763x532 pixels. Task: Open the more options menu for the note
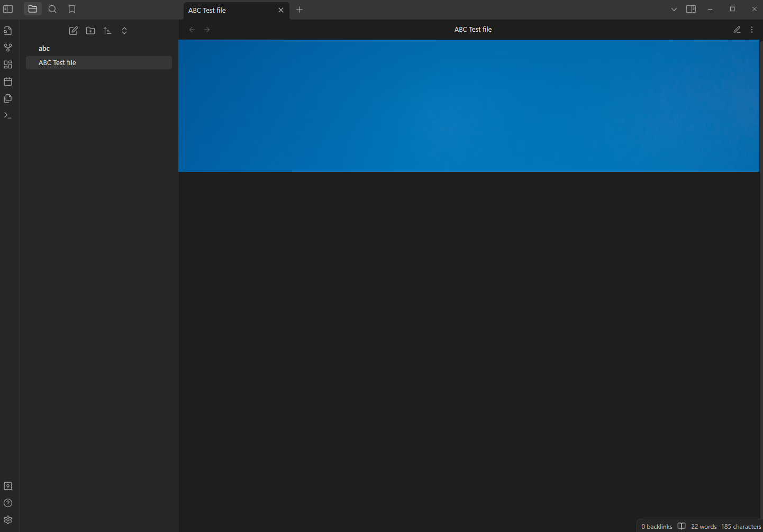752,30
